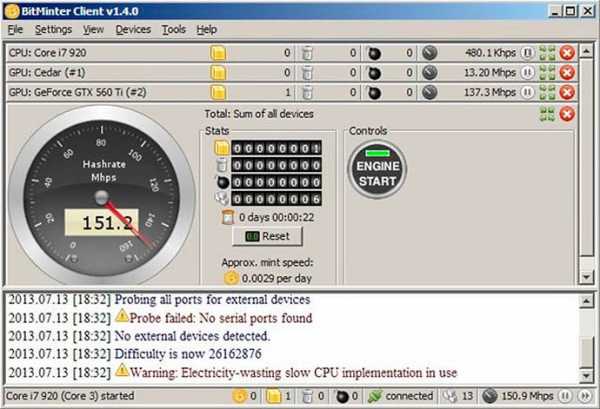Viewport: 600px width, 409px height.
Task: Open the File menu
Action: pyautogui.click(x=15, y=29)
